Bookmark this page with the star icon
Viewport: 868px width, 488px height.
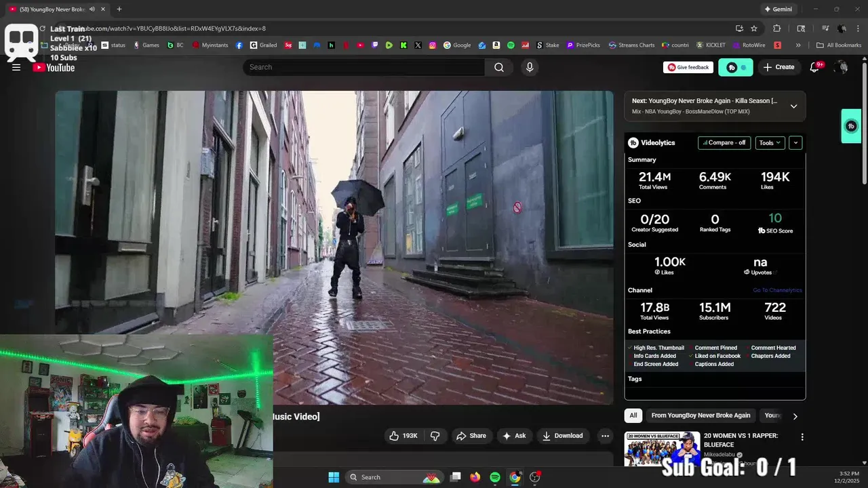tap(754, 28)
